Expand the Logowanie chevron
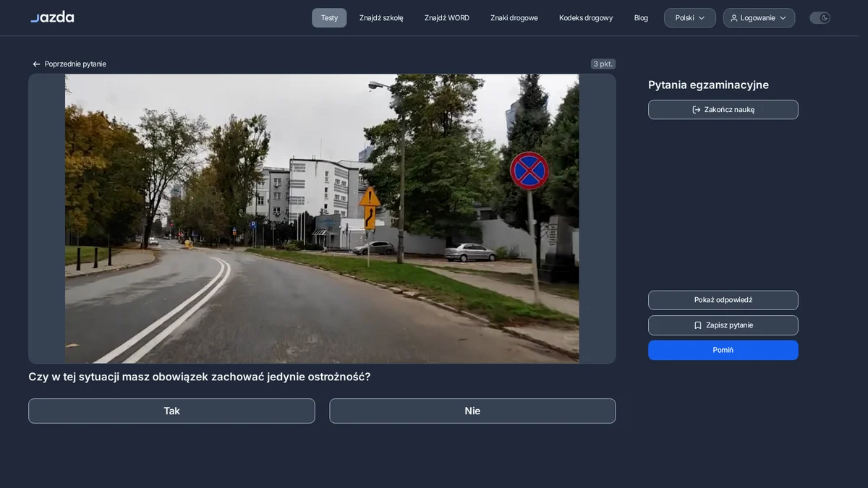Screen dimensions: 868x488 coord(783,18)
